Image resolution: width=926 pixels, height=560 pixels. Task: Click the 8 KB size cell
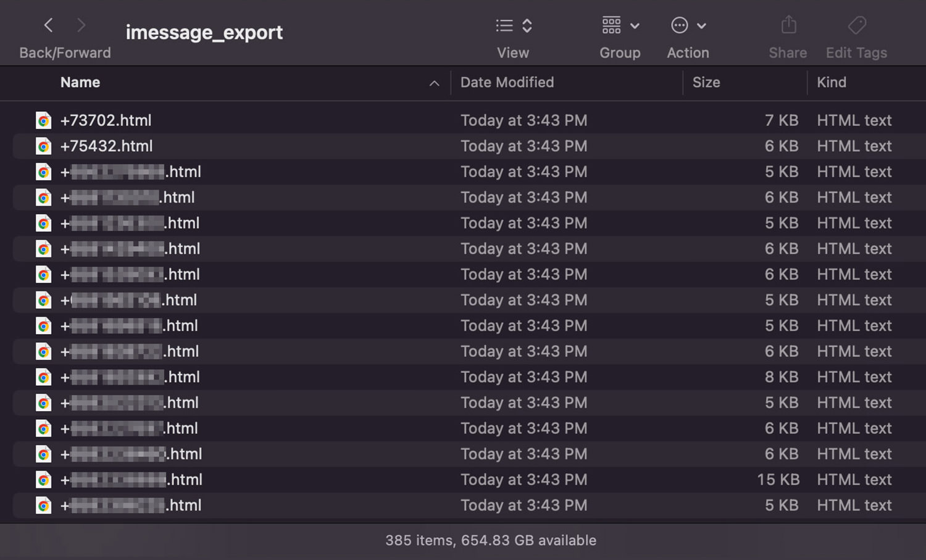(782, 377)
